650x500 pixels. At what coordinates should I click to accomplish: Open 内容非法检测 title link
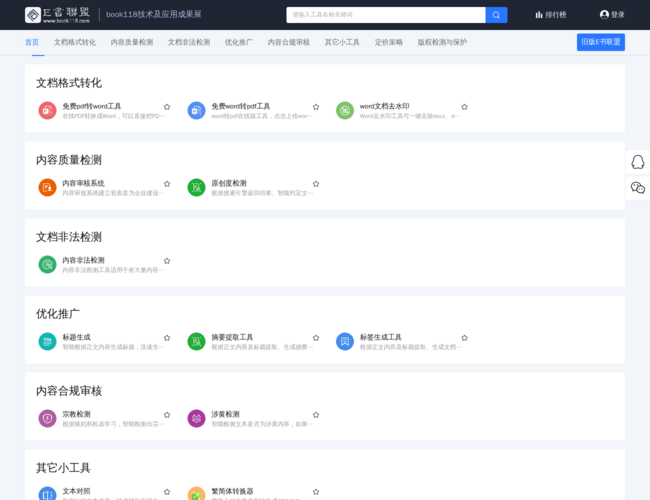point(83,260)
